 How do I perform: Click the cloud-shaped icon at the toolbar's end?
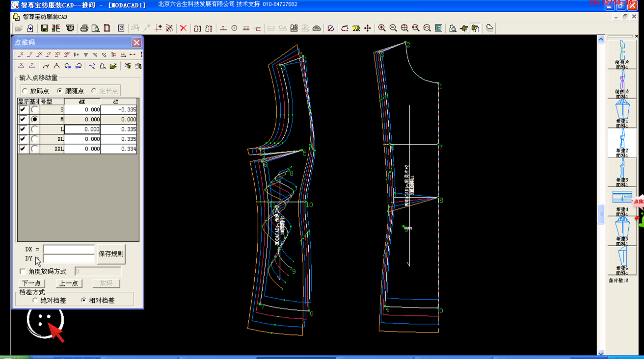click(489, 28)
